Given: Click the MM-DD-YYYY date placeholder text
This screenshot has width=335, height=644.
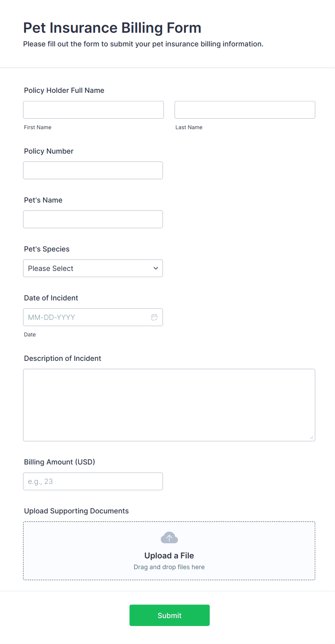Looking at the screenshot, I should [x=52, y=317].
